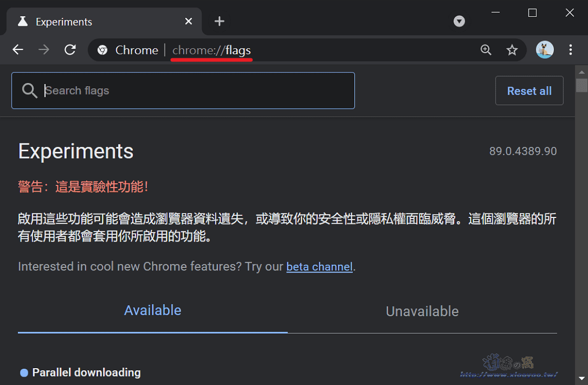The width and height of the screenshot is (588, 385).
Task: Click the red warning text 警告
Action: (83, 186)
